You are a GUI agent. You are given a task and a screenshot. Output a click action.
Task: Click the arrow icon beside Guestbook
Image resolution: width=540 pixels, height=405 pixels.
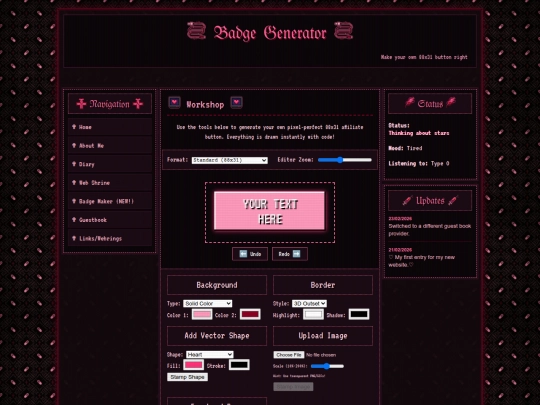[x=74, y=220]
